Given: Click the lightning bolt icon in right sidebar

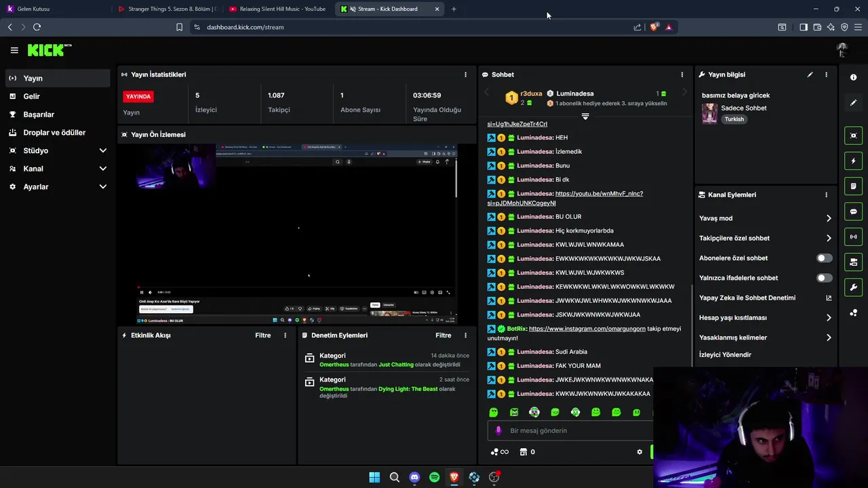Looking at the screenshot, I should tap(853, 161).
